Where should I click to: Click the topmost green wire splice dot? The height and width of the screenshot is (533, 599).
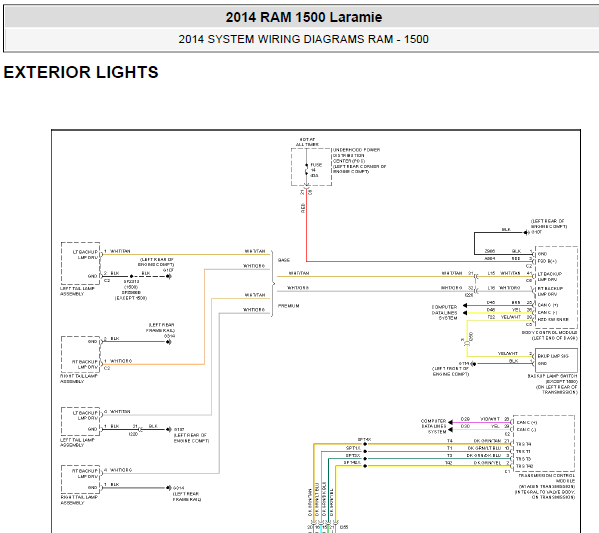[x=365, y=444]
